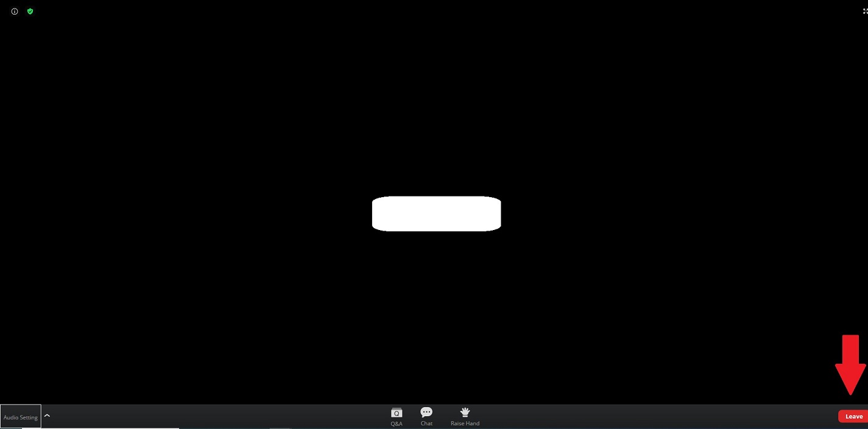Open the audio settings menu arrow

[47, 416]
